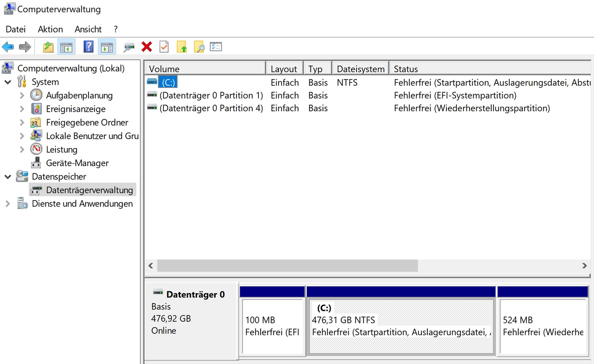This screenshot has width=594, height=364.
Task: Toggle the console tree pane icon
Action: [66, 47]
